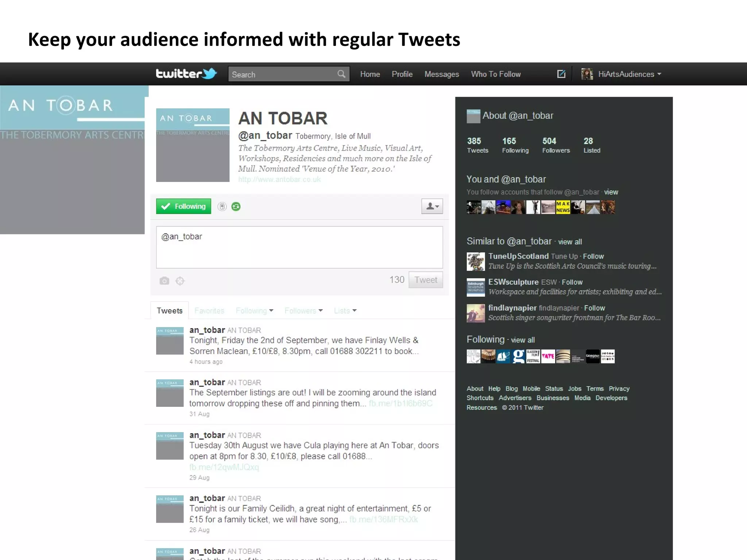
Task: Open the fb.me/136MFRxXk link
Action: click(x=384, y=519)
